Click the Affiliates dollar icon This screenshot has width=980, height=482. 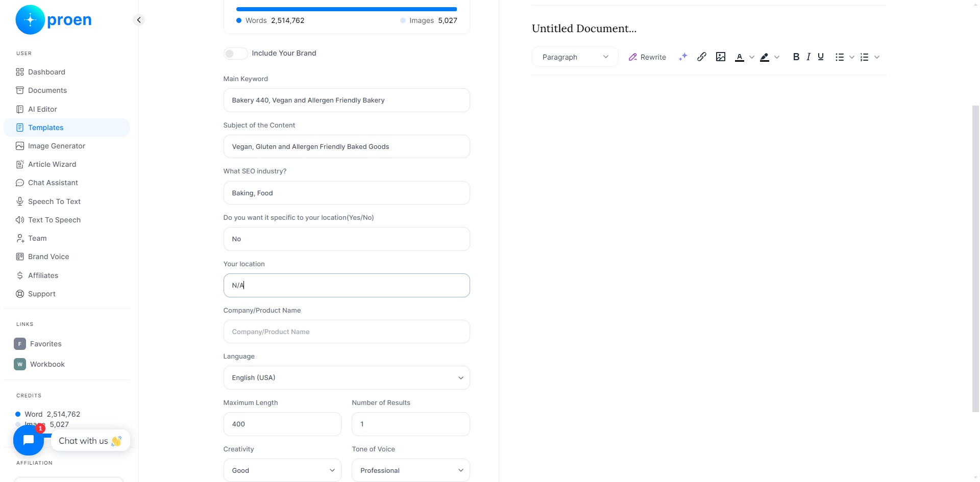pos(20,275)
